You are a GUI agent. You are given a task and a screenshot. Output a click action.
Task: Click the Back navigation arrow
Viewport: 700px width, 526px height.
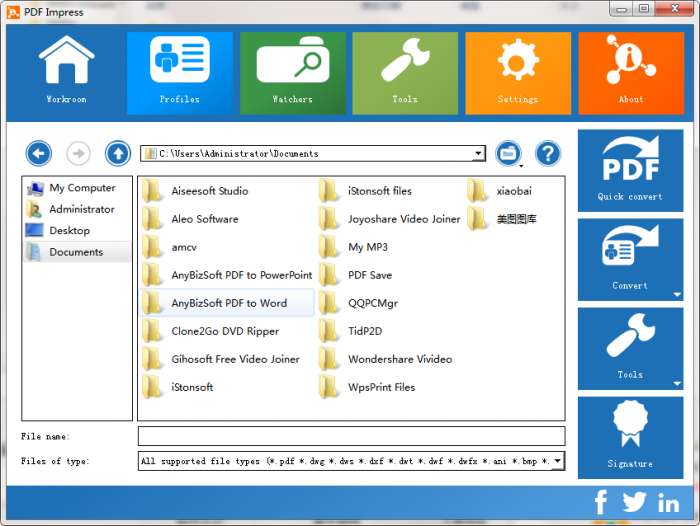(x=38, y=154)
